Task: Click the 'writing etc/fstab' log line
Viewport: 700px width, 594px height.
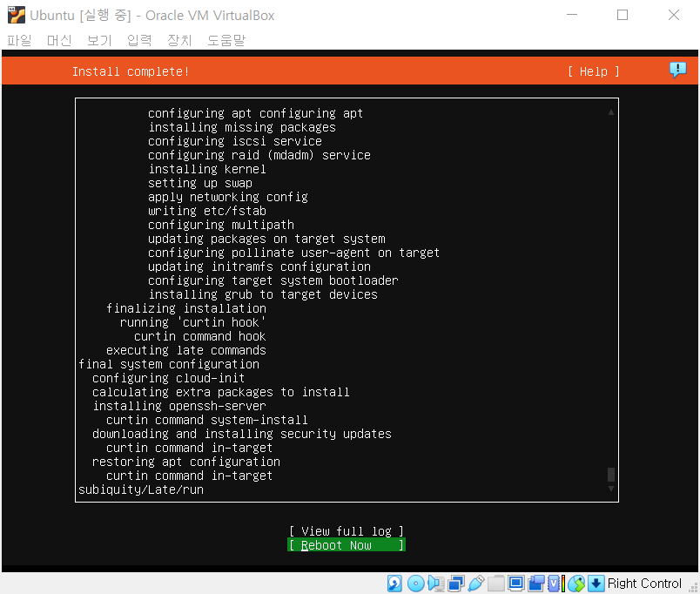Action: [207, 211]
